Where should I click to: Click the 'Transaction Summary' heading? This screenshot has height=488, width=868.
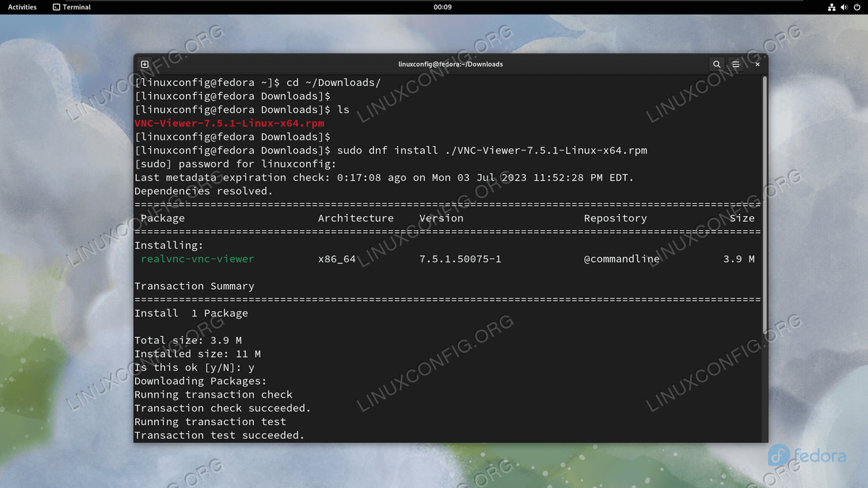195,286
